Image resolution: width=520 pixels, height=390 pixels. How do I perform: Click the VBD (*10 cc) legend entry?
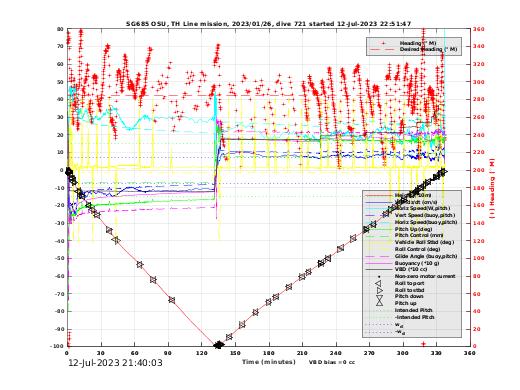pyautogui.click(x=412, y=269)
